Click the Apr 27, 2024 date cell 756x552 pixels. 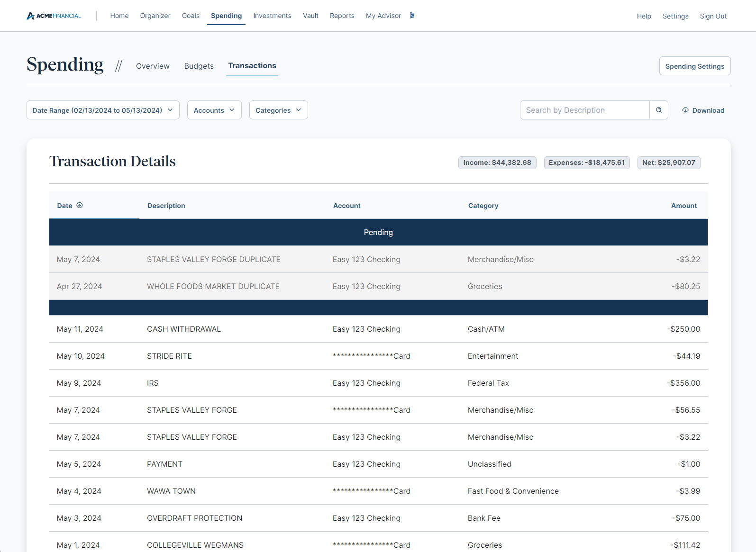point(79,286)
